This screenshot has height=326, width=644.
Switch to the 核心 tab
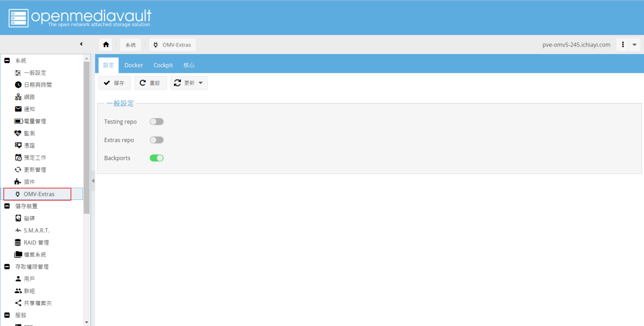click(189, 65)
